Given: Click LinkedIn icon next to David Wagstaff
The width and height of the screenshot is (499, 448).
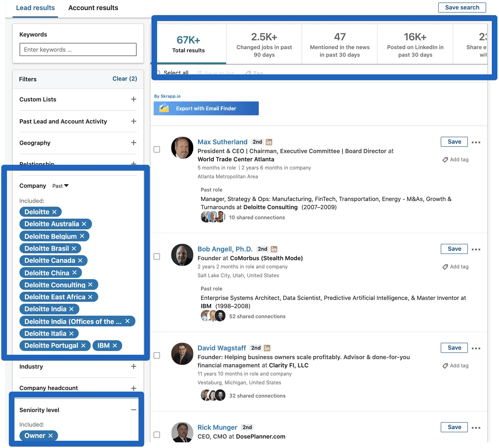Looking at the screenshot, I should pos(267,348).
